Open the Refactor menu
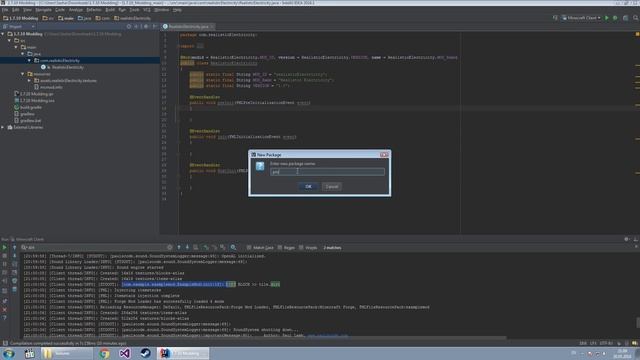The image size is (640, 360). point(94,9)
